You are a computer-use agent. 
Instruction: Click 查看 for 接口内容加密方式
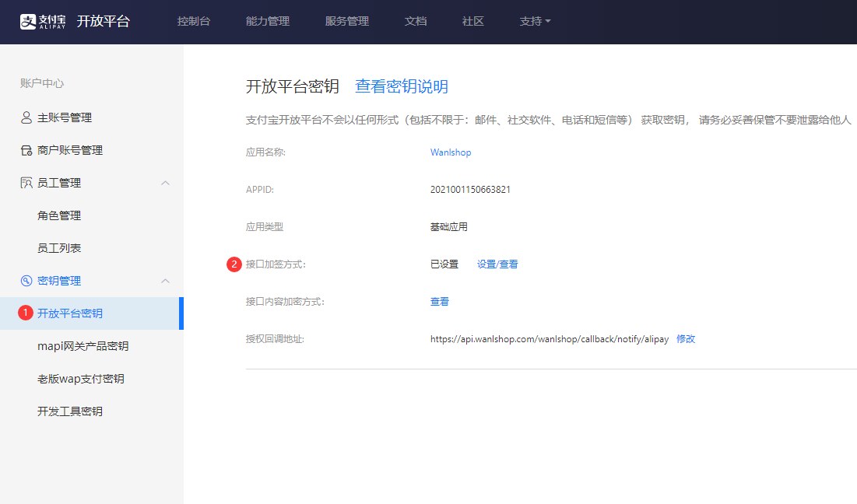pyautogui.click(x=440, y=302)
